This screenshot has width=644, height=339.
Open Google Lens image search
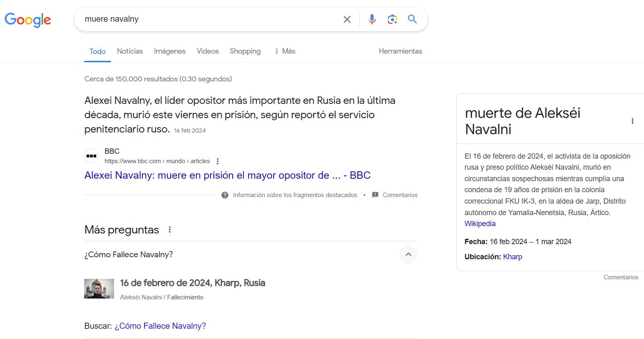coord(393,19)
